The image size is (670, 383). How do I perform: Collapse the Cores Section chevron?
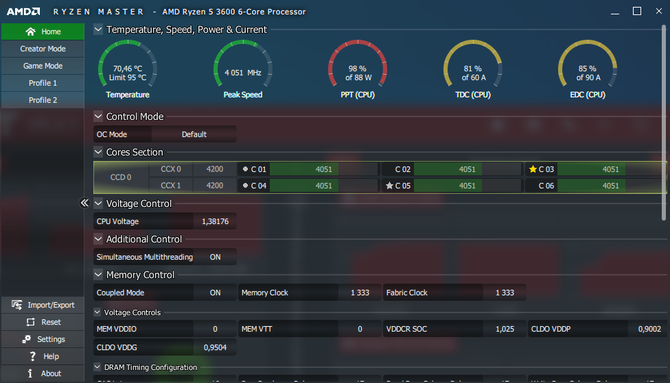tap(98, 152)
